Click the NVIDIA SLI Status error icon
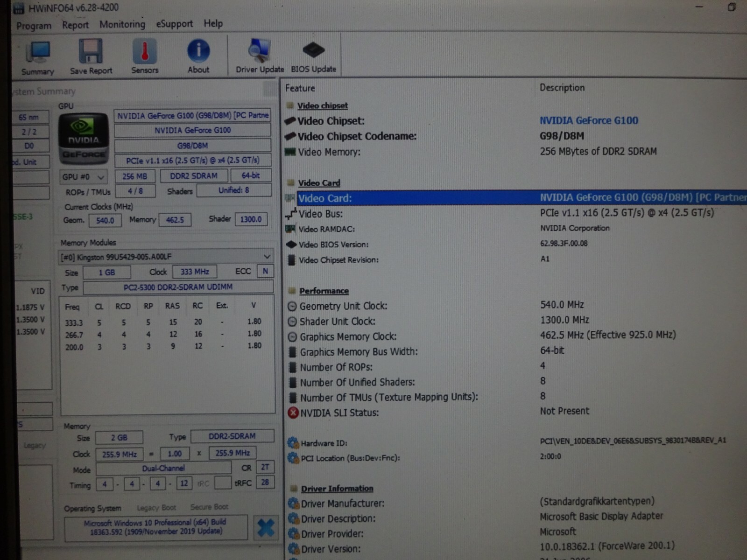This screenshot has width=747, height=560. (293, 413)
